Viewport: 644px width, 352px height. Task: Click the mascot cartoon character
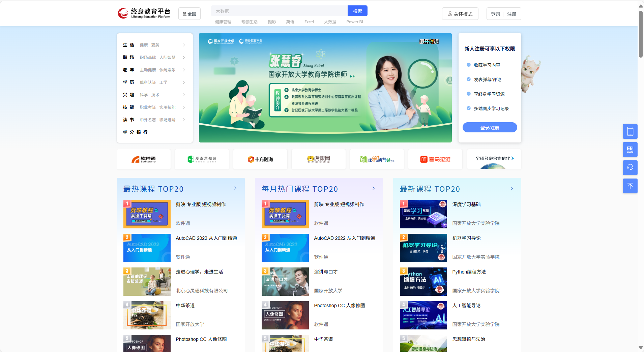coord(530,74)
